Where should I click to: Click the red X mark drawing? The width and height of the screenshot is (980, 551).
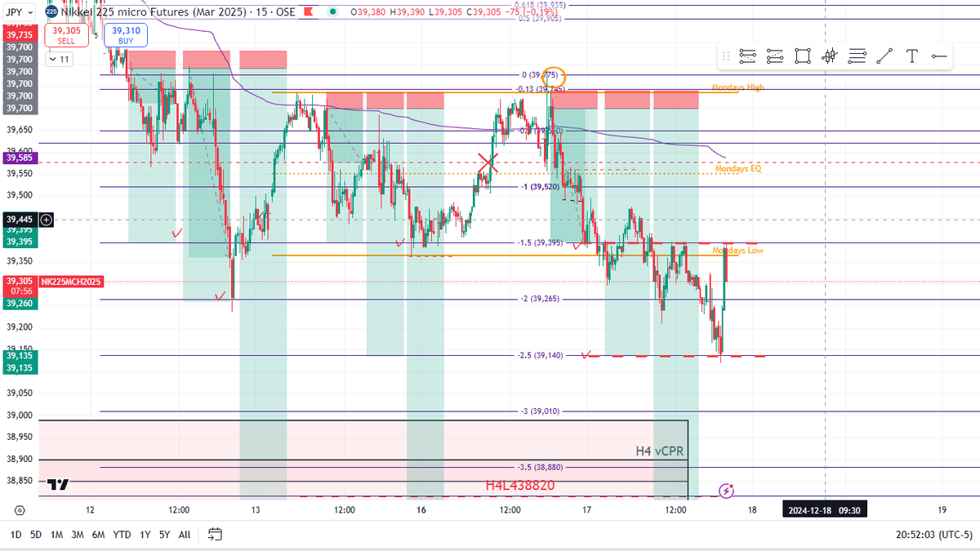[x=488, y=162]
